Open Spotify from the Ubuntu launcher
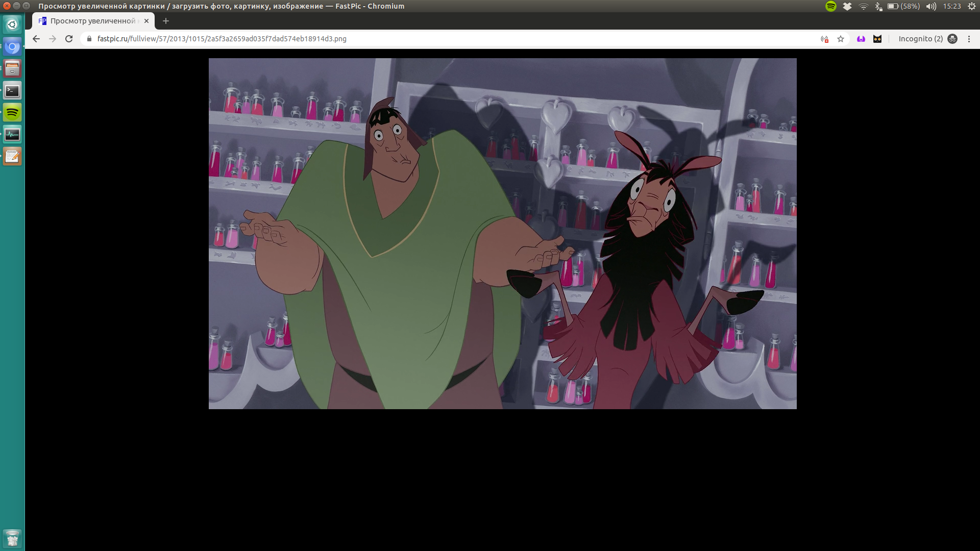The image size is (980, 551). [x=12, y=112]
